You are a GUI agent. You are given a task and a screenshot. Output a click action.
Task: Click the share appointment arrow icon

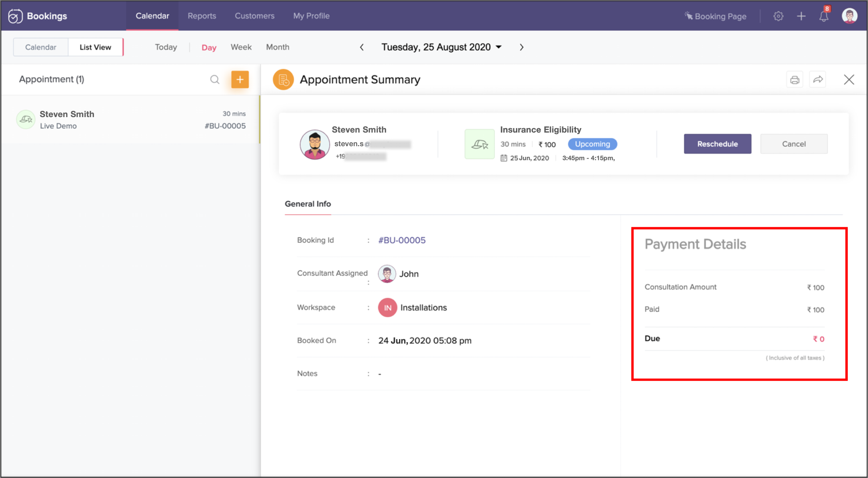[818, 80]
